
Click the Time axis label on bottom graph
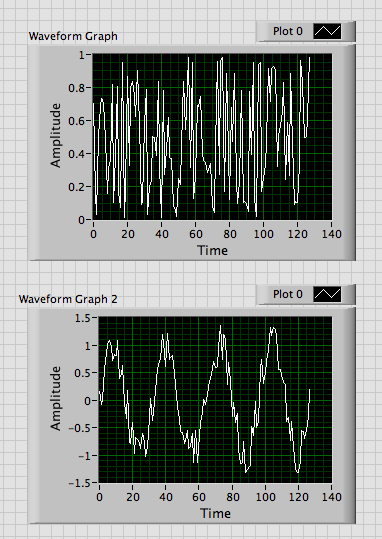[x=216, y=513]
